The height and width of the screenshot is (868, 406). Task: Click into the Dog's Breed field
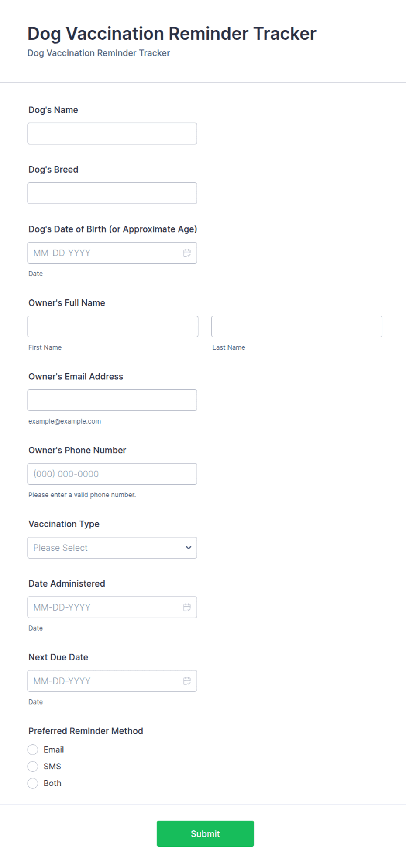112,193
